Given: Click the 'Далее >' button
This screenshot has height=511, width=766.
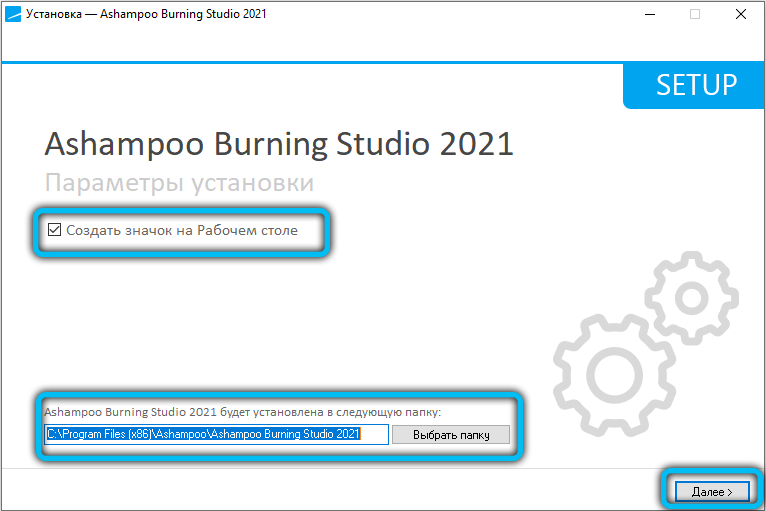Looking at the screenshot, I should [712, 491].
